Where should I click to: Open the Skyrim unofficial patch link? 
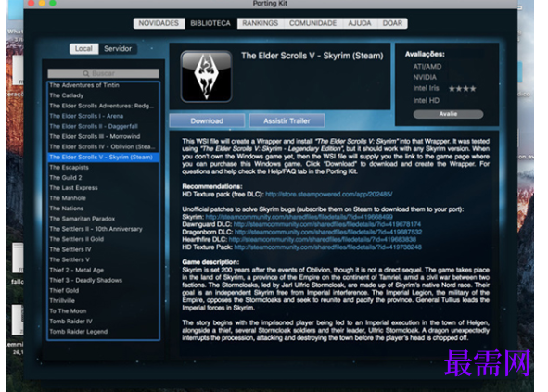pos(299,217)
